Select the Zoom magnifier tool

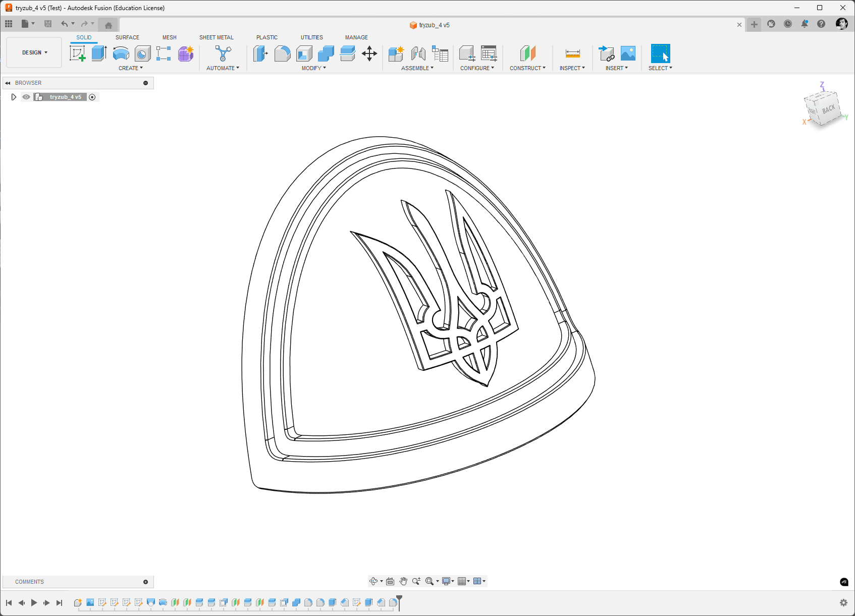416,581
